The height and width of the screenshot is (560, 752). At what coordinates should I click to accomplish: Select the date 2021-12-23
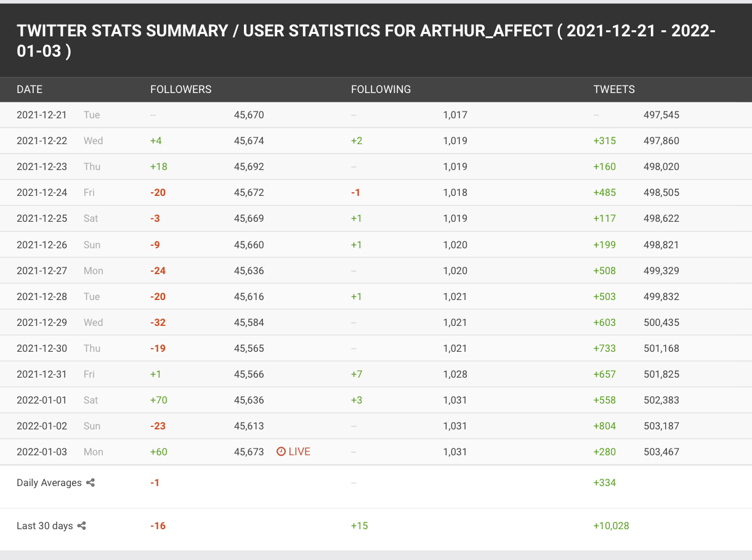[x=42, y=166]
